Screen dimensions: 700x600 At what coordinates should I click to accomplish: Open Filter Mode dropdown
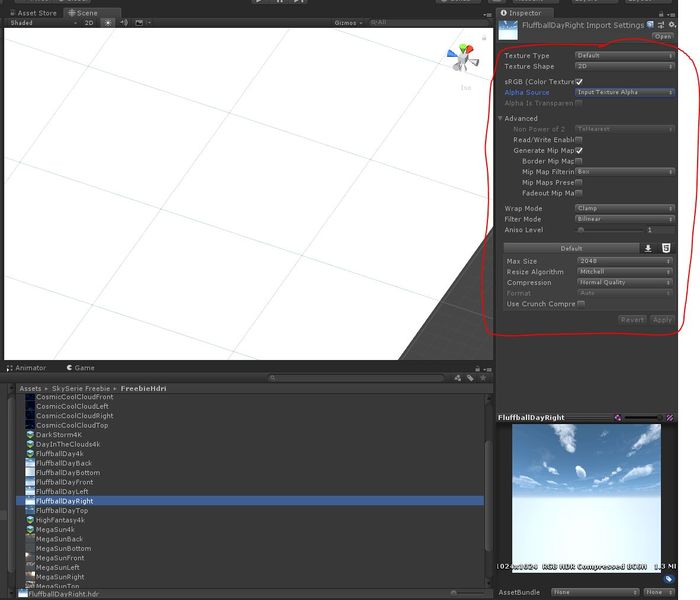(625, 219)
